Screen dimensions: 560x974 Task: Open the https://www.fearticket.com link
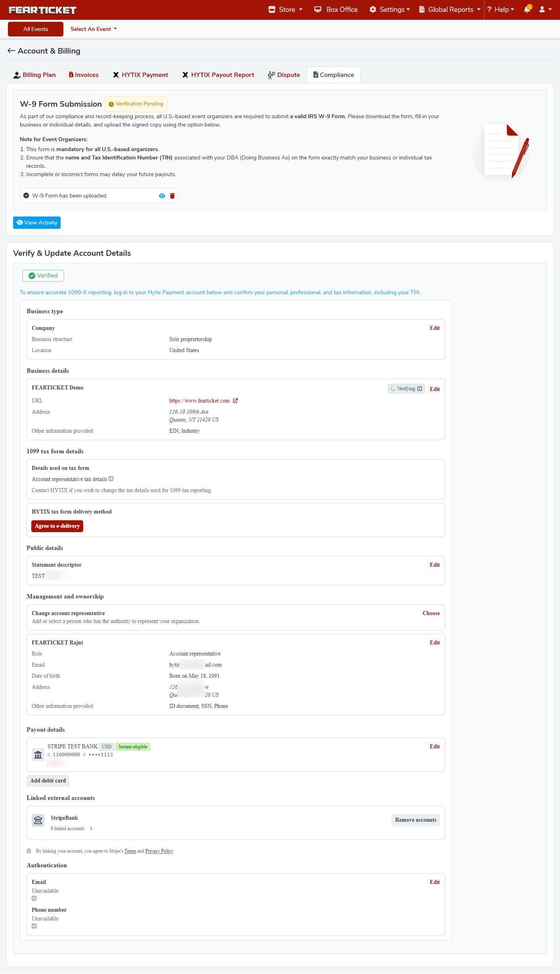point(199,401)
